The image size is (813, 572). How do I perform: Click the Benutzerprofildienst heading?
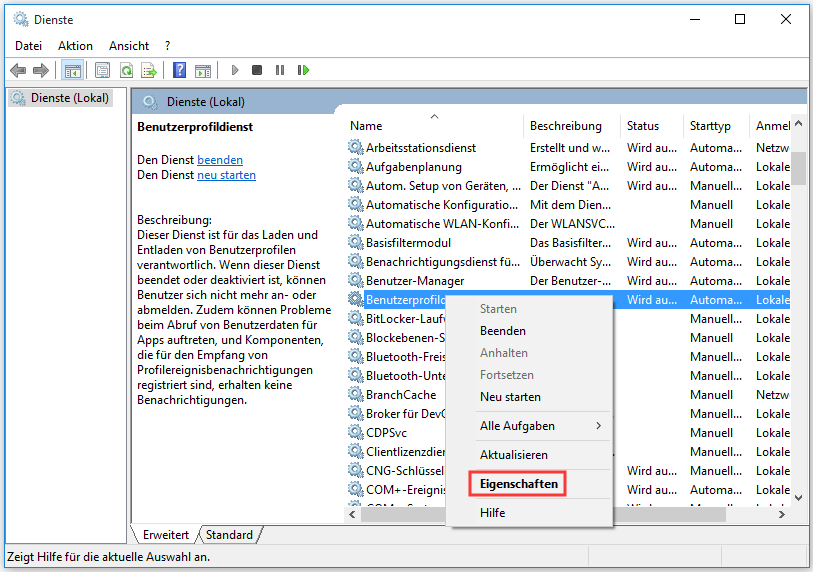tap(195, 127)
